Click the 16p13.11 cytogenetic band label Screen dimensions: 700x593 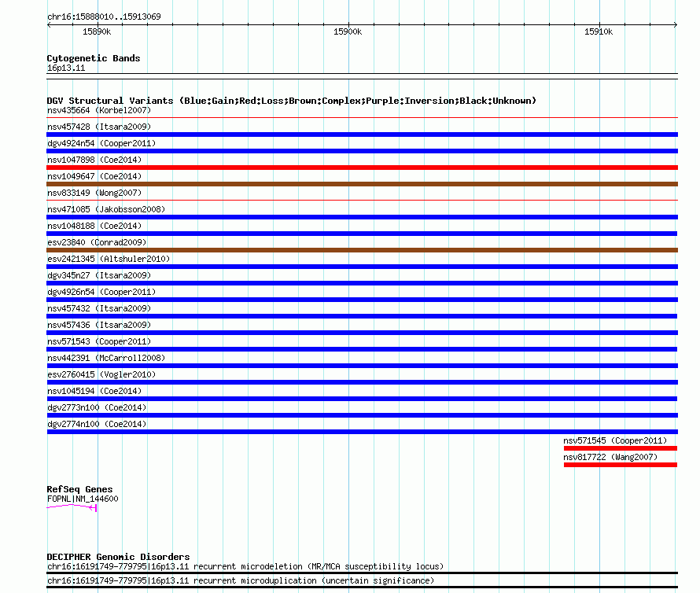(x=66, y=68)
